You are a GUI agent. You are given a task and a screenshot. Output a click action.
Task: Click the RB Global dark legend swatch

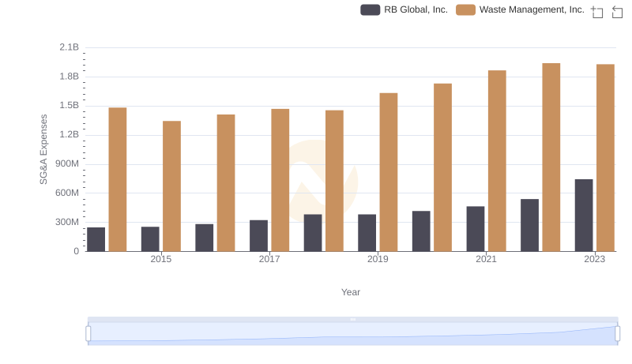coord(370,9)
